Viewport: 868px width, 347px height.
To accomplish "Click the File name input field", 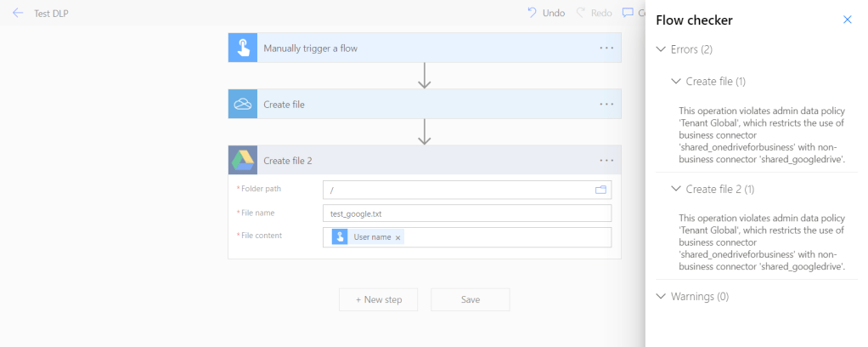I will click(x=466, y=213).
